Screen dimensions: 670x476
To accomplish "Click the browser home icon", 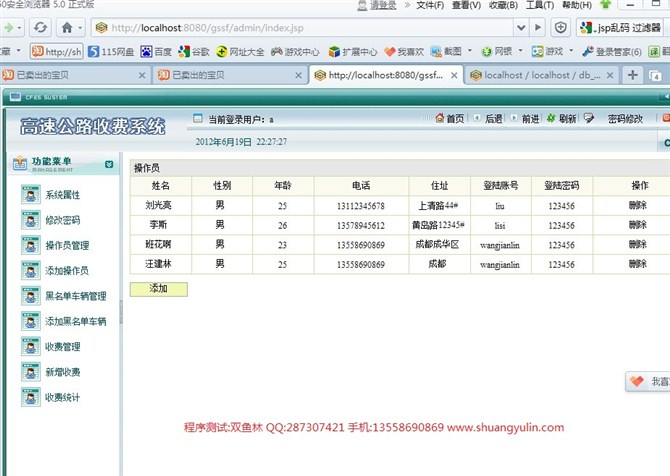I will (x=67, y=28).
